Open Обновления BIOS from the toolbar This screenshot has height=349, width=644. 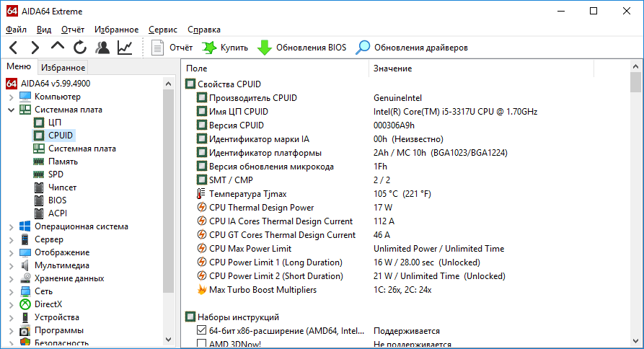302,48
